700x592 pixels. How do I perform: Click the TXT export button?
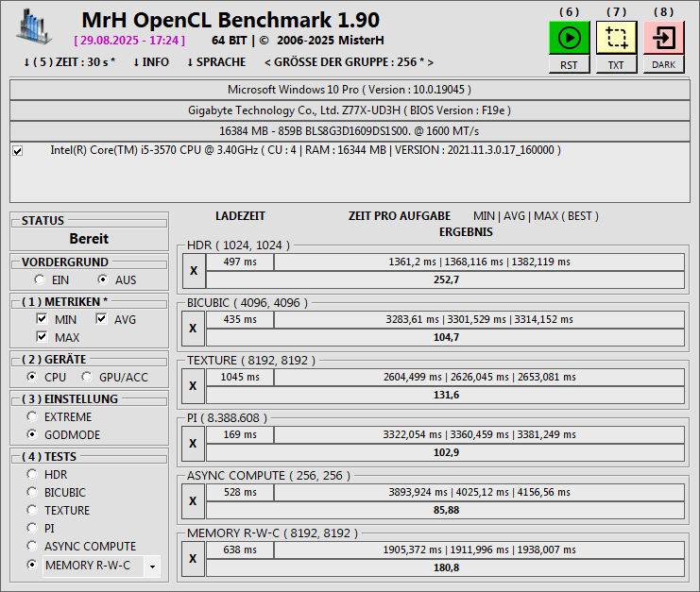(617, 65)
